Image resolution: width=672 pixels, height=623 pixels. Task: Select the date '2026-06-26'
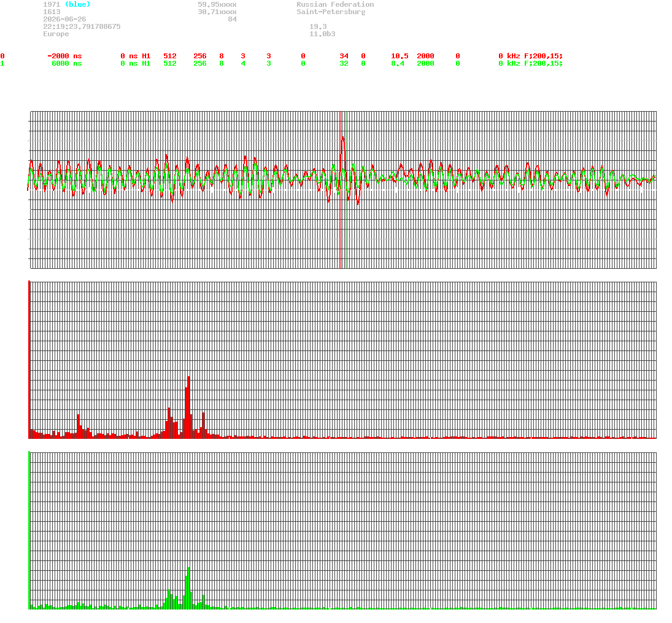tap(64, 19)
